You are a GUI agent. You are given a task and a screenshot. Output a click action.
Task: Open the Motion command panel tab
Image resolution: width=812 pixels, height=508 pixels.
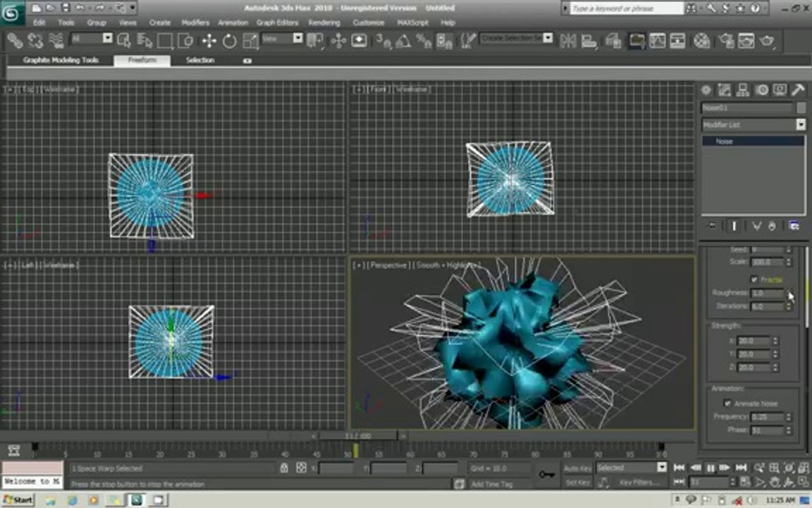761,90
